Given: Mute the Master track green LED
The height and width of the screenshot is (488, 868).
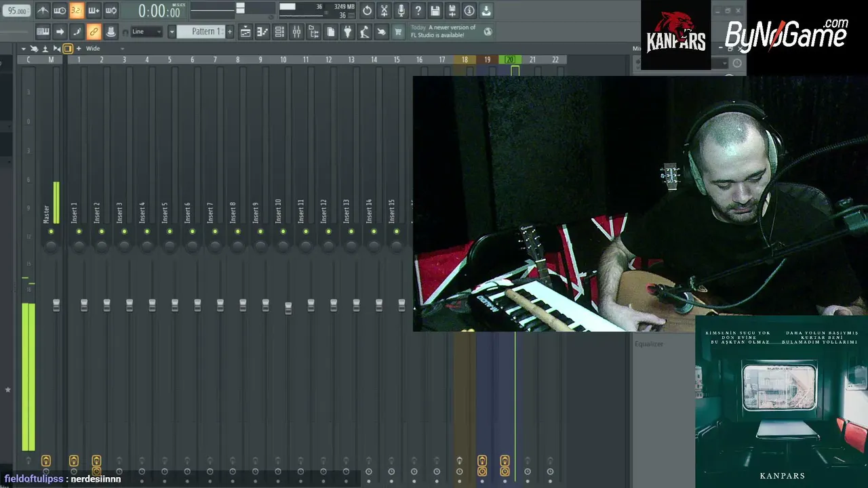Looking at the screenshot, I should click(x=51, y=232).
